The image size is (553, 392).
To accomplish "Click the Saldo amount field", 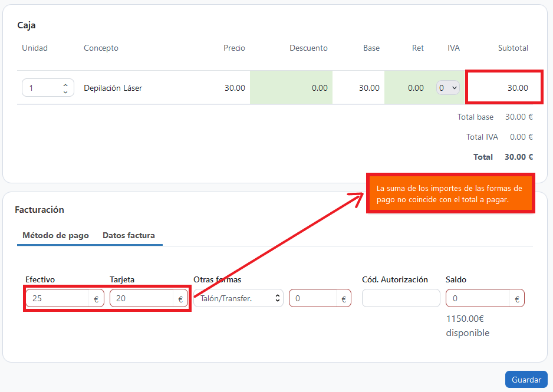I will 478,298.
